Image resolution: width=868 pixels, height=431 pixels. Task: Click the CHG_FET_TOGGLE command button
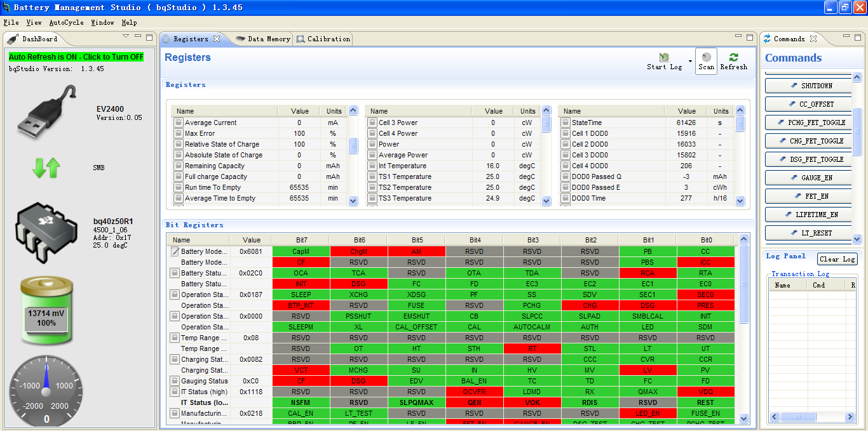tap(808, 141)
